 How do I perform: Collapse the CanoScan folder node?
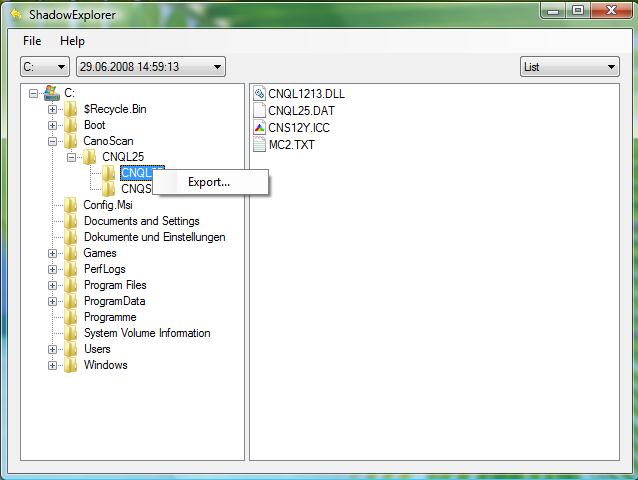[53, 141]
